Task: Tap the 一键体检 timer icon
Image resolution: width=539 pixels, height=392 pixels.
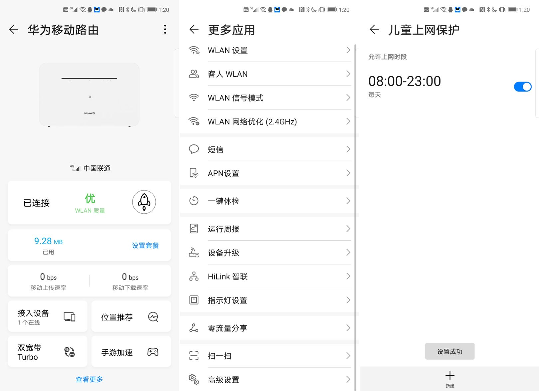Action: pyautogui.click(x=194, y=201)
